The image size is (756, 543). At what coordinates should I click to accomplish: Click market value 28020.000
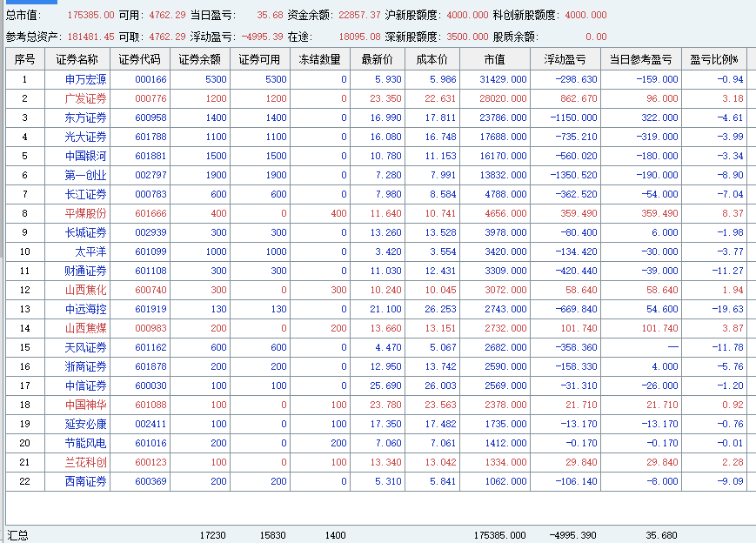(x=503, y=99)
